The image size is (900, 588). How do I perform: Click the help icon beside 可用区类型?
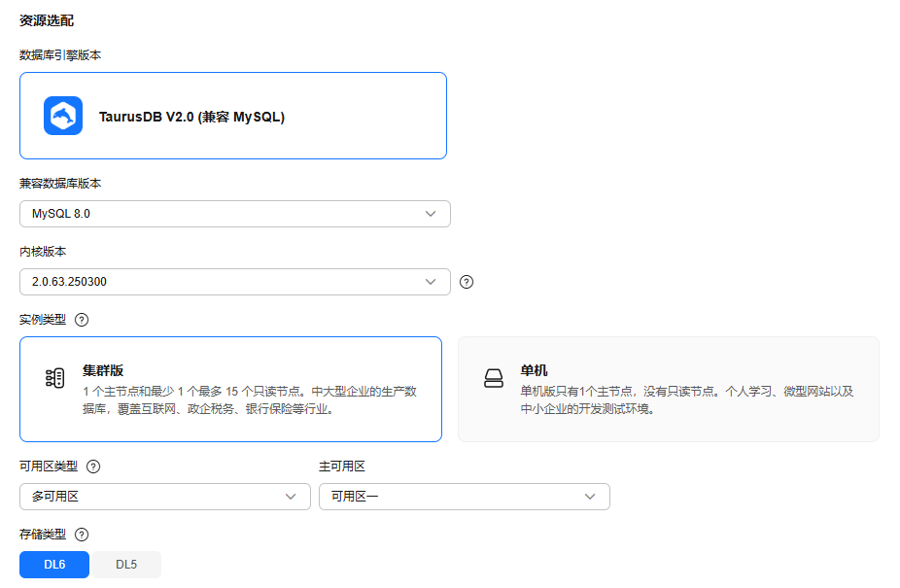point(93,467)
